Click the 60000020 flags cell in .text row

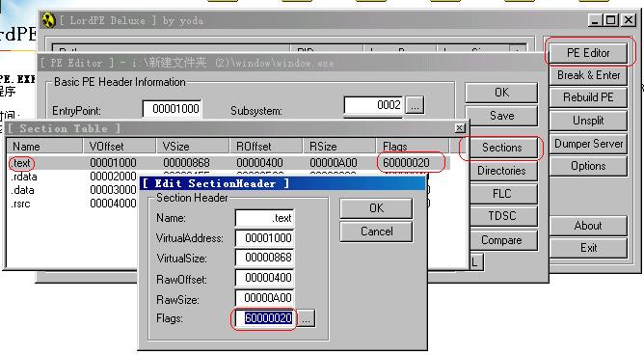(406, 163)
